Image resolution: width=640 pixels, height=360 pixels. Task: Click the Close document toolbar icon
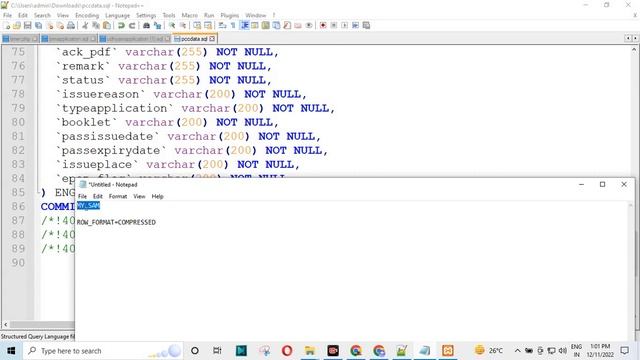click(x=49, y=25)
